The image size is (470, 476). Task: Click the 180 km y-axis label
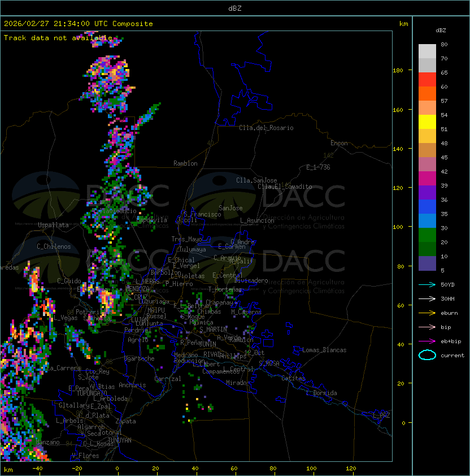point(398,71)
